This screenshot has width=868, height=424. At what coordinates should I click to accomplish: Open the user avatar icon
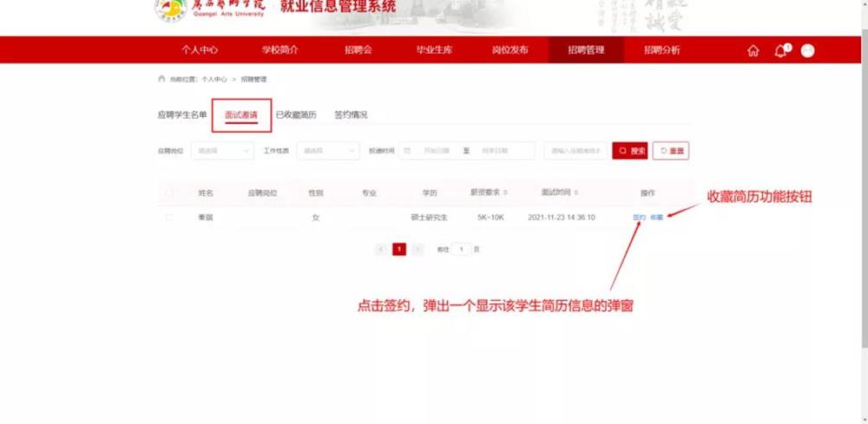pos(807,51)
